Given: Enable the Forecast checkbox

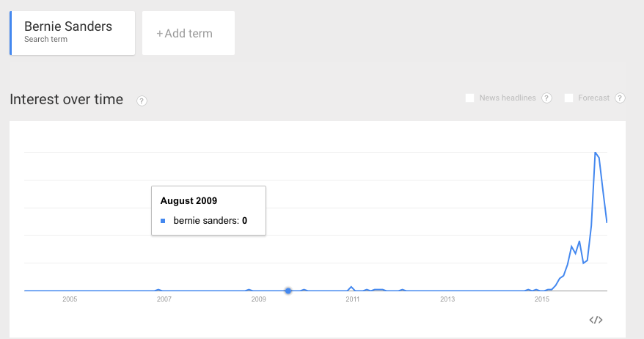Looking at the screenshot, I should click(x=568, y=98).
